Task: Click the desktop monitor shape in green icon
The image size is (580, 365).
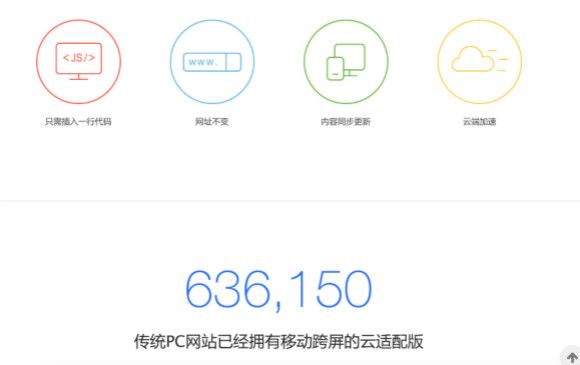Action: 350,60
